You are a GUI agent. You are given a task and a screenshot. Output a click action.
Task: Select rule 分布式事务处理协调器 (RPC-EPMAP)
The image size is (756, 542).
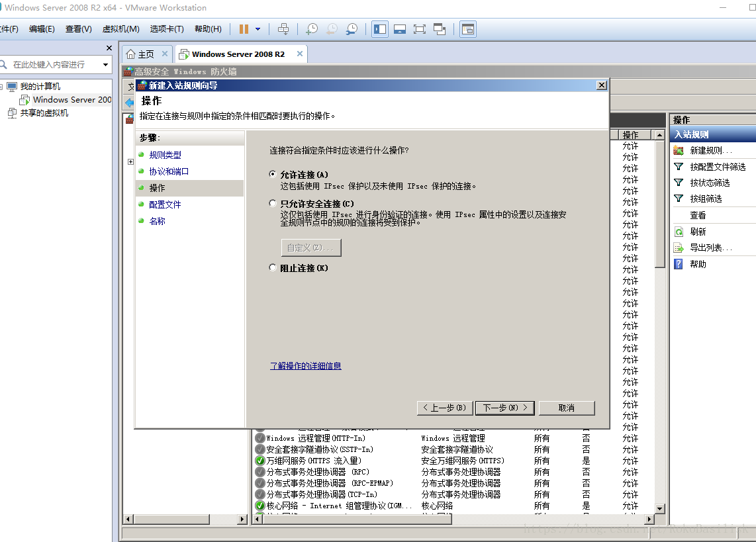tap(330, 483)
